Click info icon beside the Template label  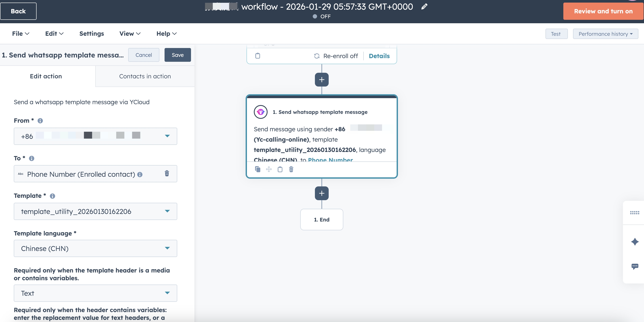click(x=52, y=196)
